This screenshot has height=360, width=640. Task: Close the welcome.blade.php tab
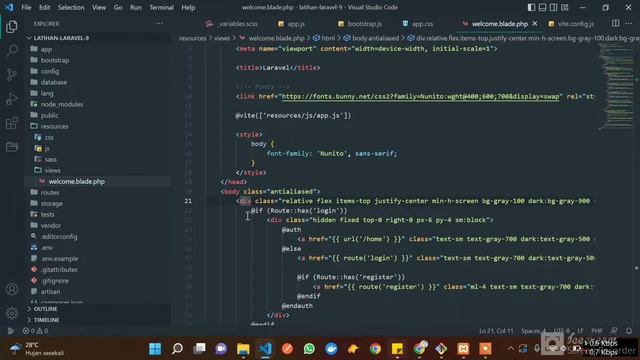click(535, 24)
